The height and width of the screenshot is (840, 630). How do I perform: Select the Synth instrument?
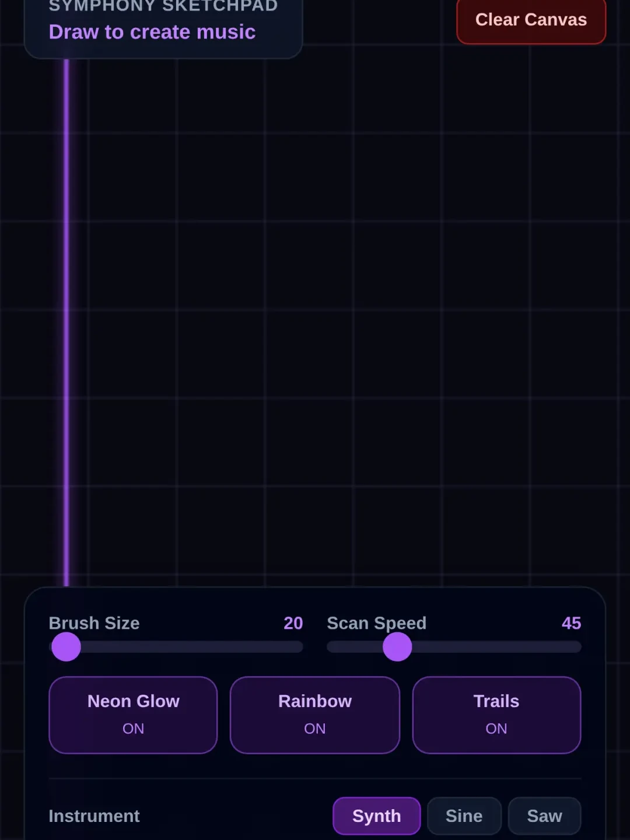tap(377, 815)
